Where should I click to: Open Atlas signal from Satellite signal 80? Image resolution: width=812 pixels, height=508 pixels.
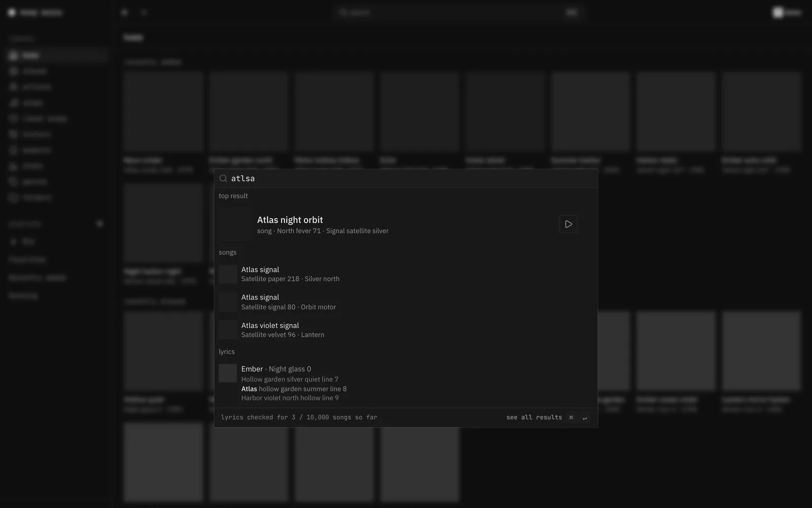click(406, 302)
